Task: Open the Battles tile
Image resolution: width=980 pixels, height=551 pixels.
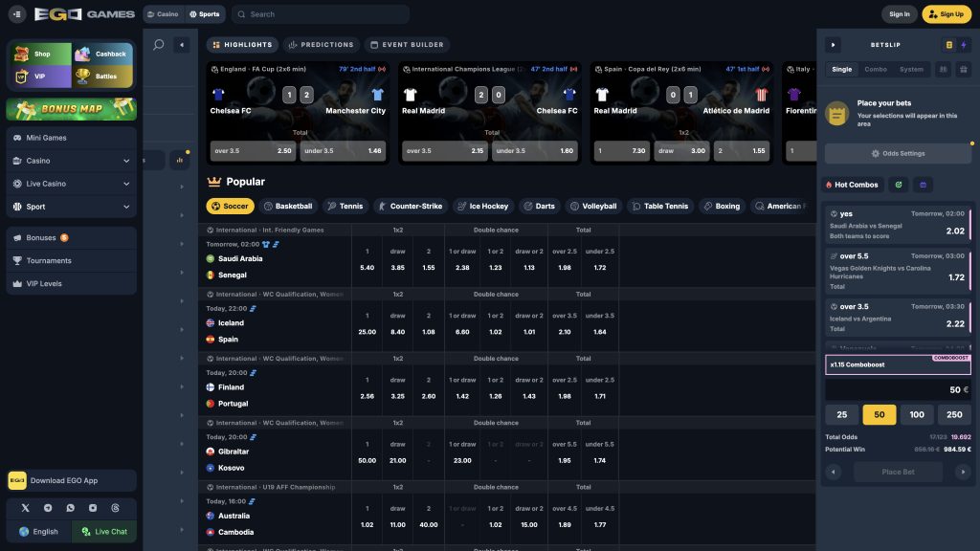Action: pos(102,77)
